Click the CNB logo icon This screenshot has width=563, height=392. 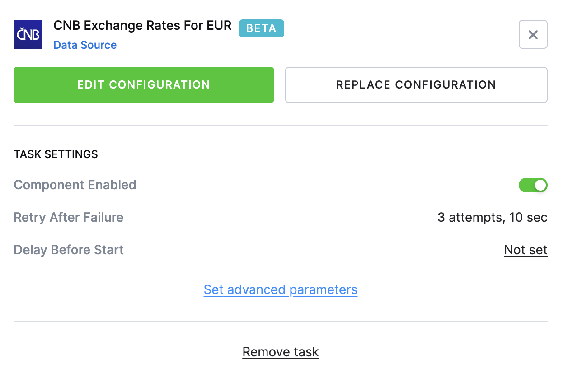[x=28, y=34]
